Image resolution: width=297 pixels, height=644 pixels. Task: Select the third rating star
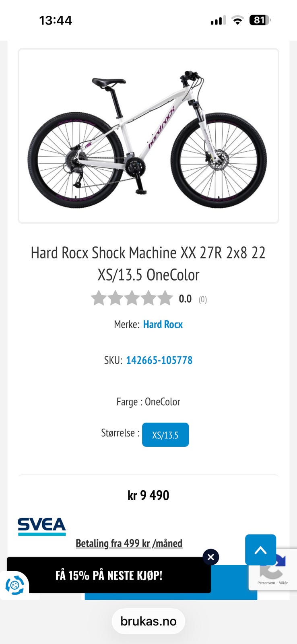132,298
